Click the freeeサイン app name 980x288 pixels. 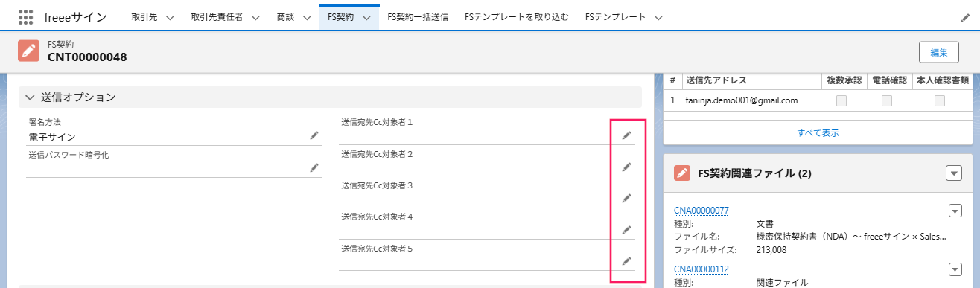[75, 16]
